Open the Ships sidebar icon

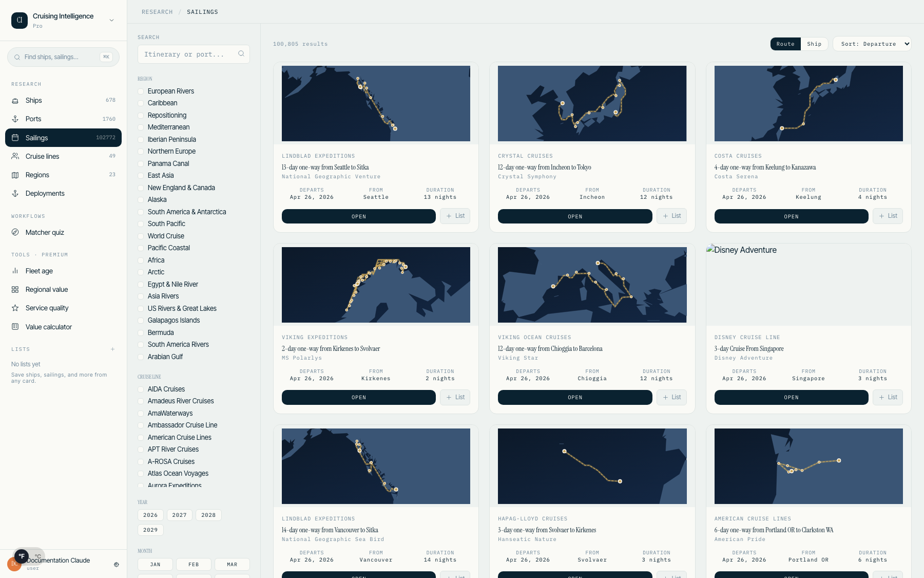[15, 101]
